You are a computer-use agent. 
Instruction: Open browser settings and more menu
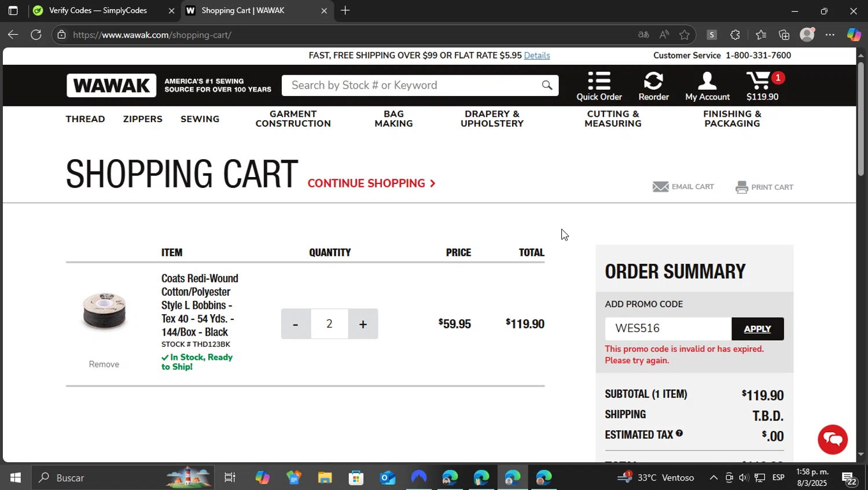click(830, 35)
